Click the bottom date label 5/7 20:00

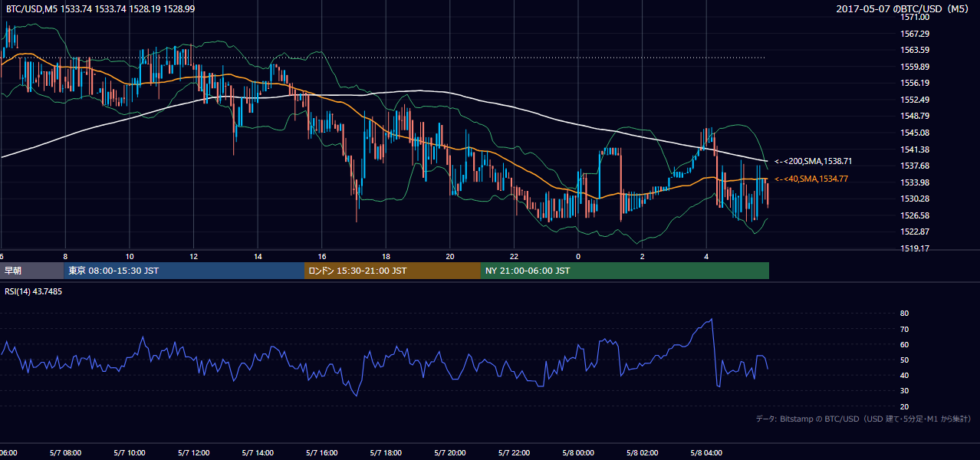pos(450,453)
